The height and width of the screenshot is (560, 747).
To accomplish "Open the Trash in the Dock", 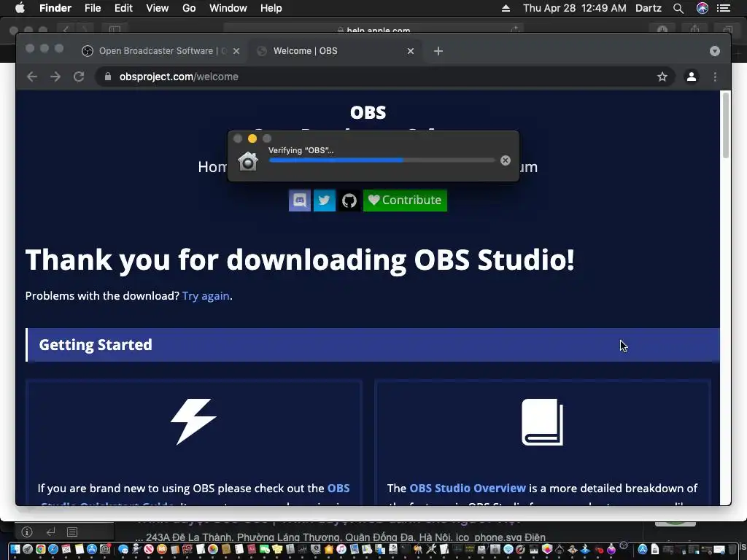I will tap(732, 549).
